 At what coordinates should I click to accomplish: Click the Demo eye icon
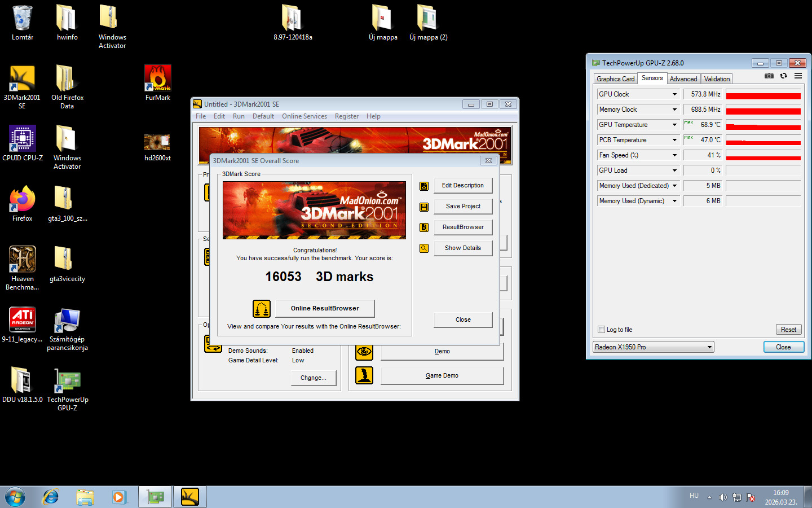364,351
